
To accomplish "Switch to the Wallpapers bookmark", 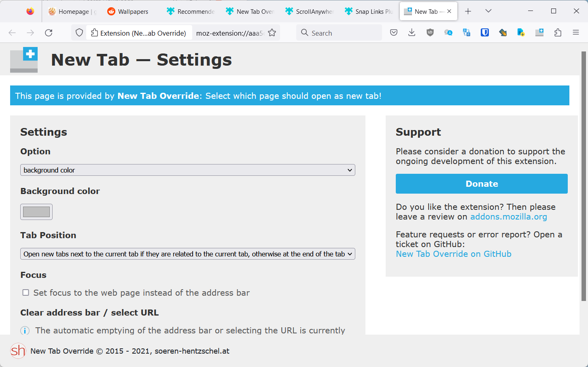I will pyautogui.click(x=127, y=11).
